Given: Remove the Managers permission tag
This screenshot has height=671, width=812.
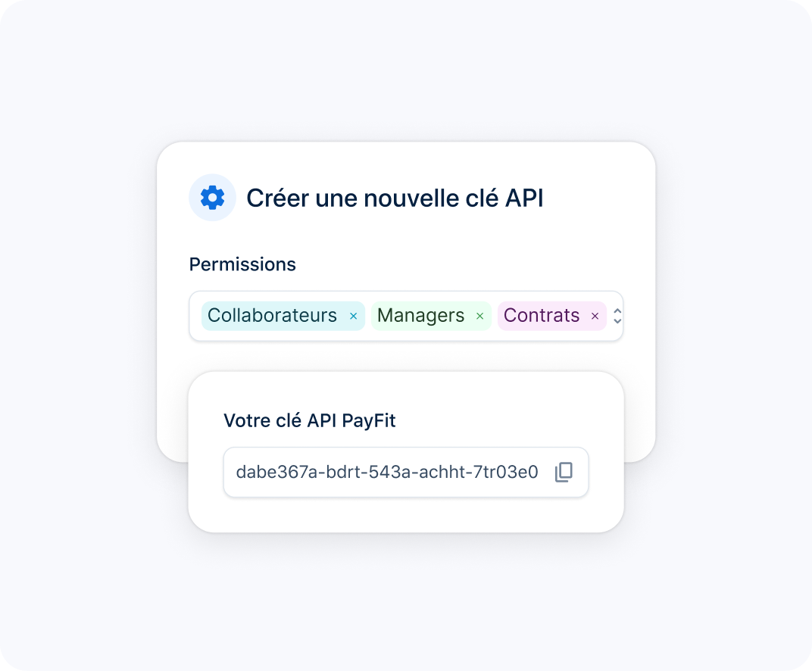Looking at the screenshot, I should 479,317.
